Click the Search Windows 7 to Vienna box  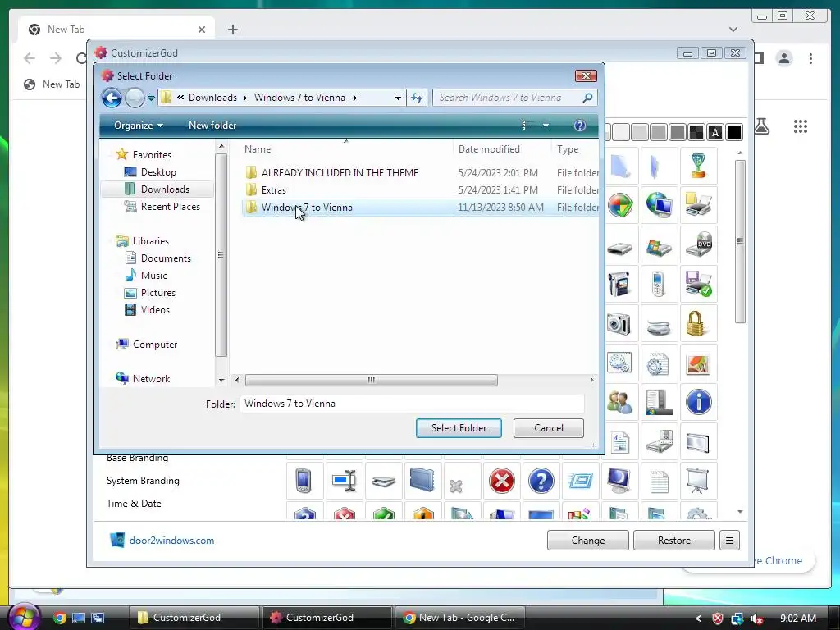click(x=514, y=98)
